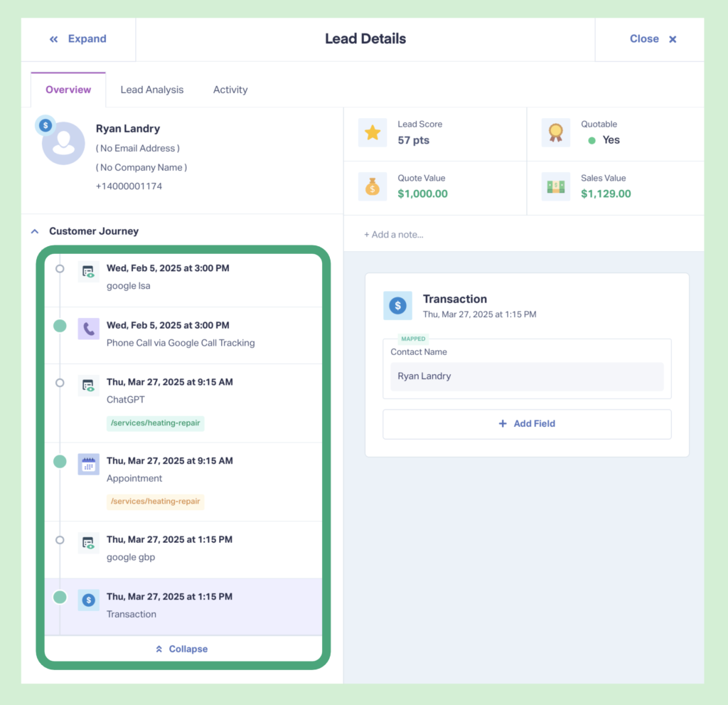
Task: Switch to the Lead Analysis tab
Action: [x=151, y=89]
